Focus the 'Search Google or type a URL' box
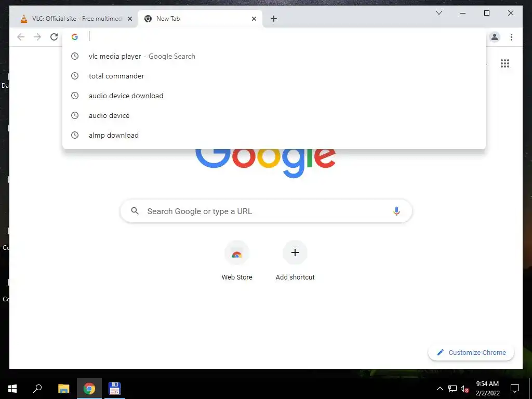The image size is (532, 399). (266, 211)
